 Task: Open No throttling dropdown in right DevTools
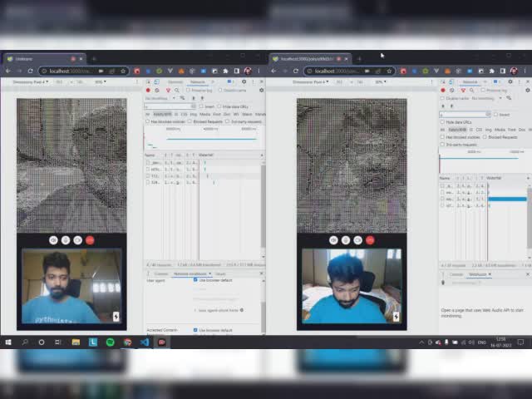tap(486, 98)
